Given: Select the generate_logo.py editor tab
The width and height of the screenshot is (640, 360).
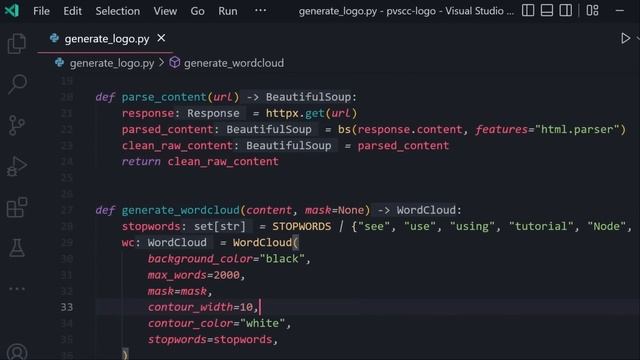Looking at the screenshot, I should pyautogui.click(x=107, y=39).
